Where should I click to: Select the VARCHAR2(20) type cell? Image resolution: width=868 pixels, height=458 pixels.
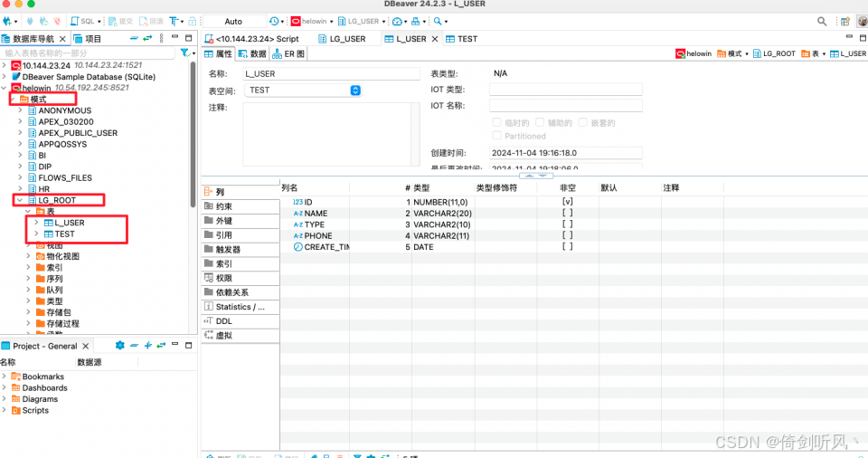click(442, 213)
